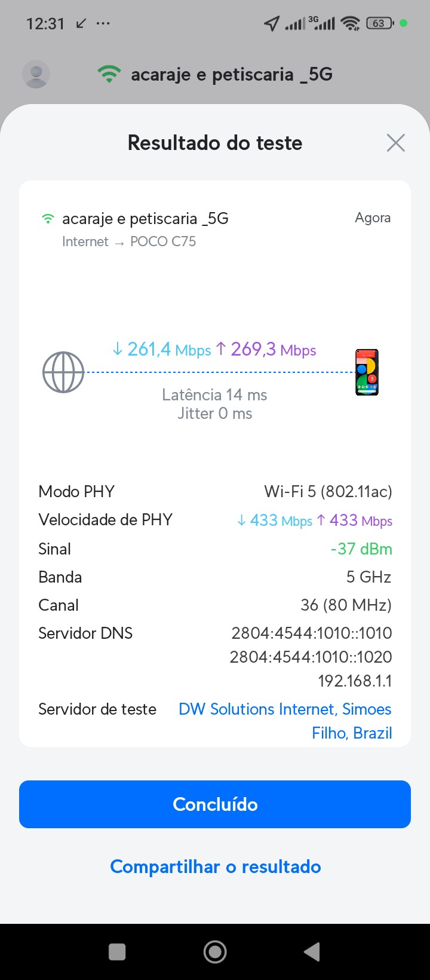Close the Resultado do teste dialog
The image size is (430, 980).
[395, 143]
